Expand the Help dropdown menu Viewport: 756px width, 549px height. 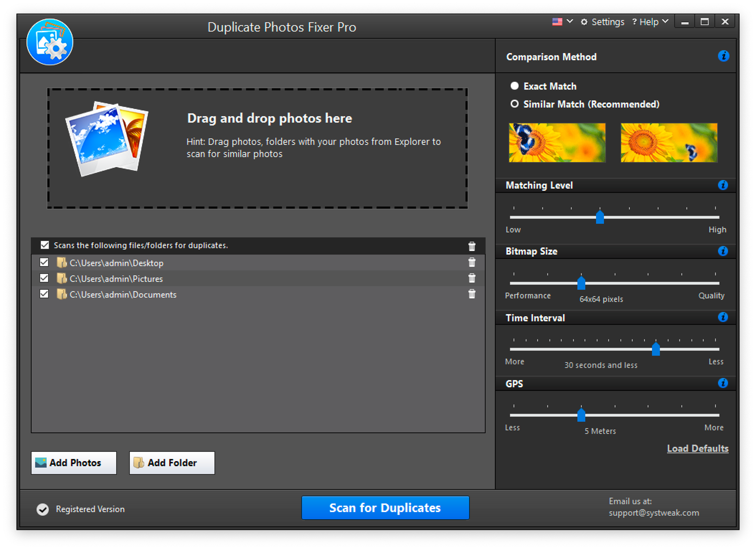coord(665,22)
